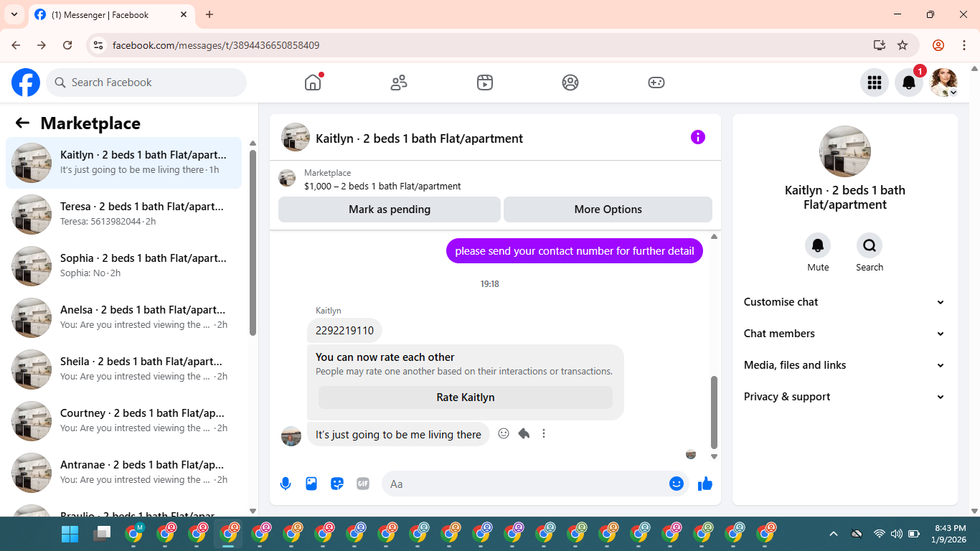
Task: Click More Options button
Action: tap(608, 209)
